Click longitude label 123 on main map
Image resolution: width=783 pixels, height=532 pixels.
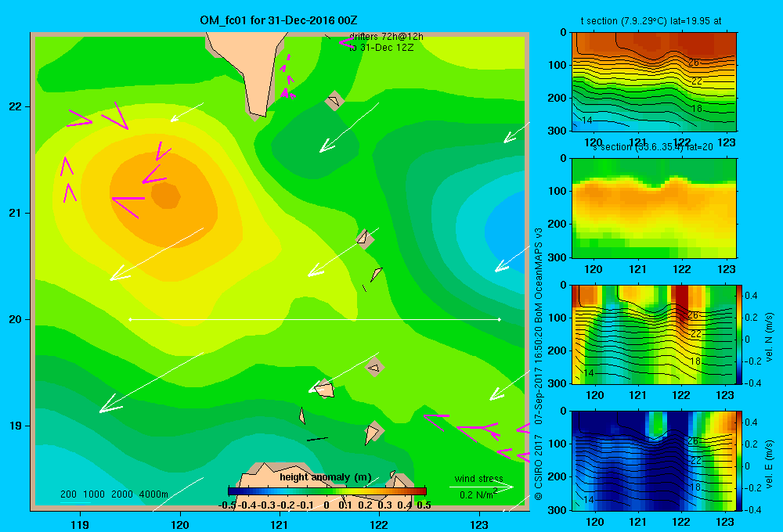(479, 525)
